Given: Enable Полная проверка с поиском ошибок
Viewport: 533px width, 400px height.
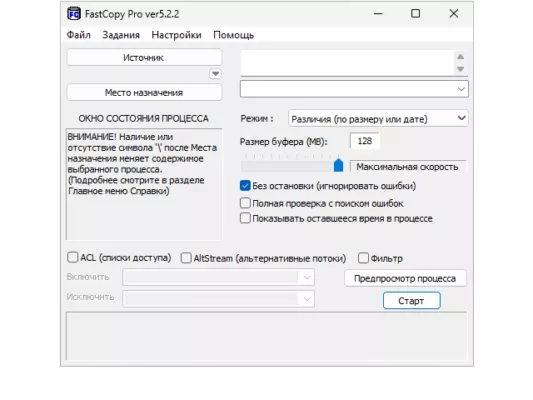Looking at the screenshot, I should 245,203.
